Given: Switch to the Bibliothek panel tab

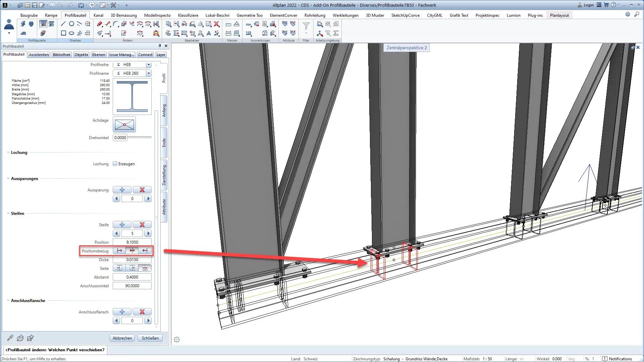Looking at the screenshot, I should pyautogui.click(x=61, y=55).
